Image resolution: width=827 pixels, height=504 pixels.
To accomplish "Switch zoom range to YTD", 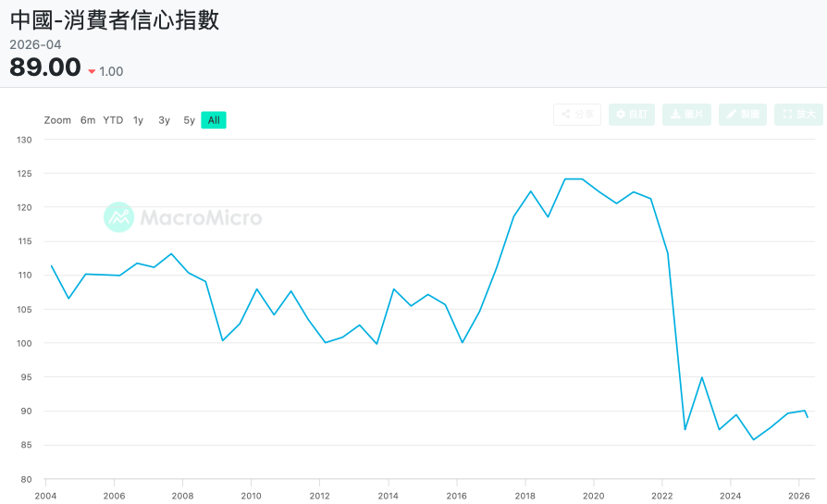I will click(113, 120).
